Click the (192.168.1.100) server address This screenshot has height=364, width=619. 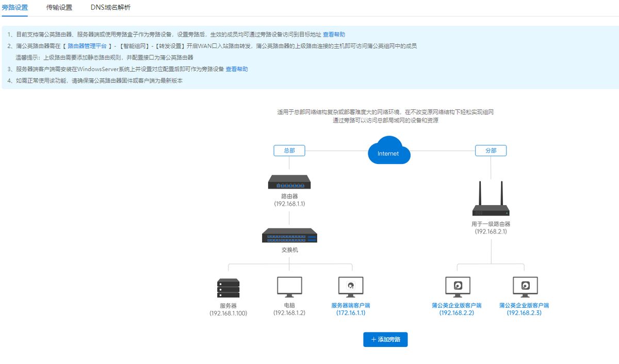click(229, 313)
